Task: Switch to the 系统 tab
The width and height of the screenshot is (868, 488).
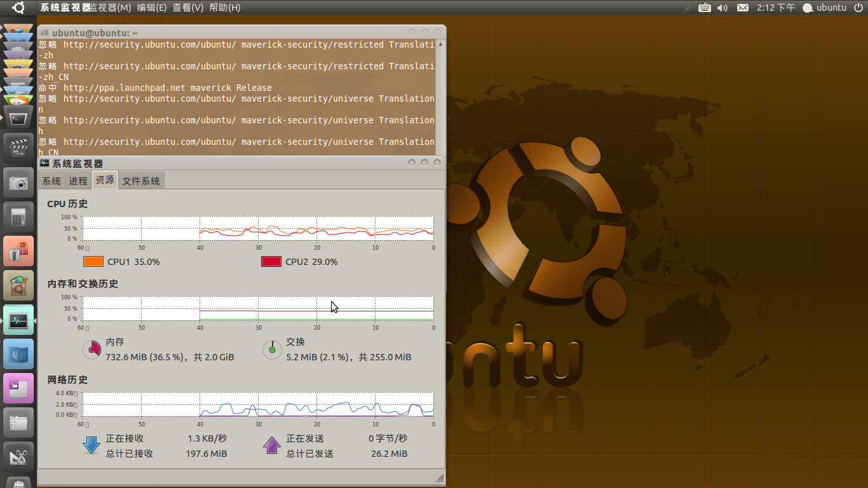Action: pos(51,181)
